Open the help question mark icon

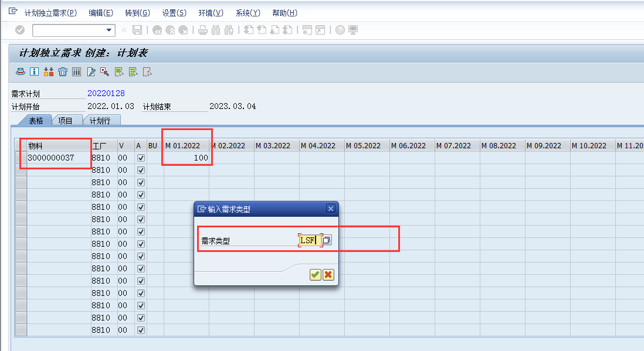click(341, 30)
